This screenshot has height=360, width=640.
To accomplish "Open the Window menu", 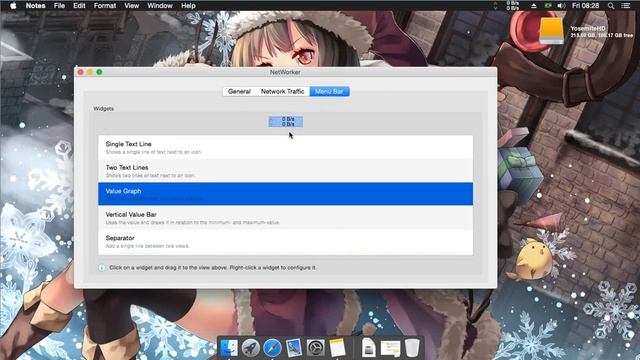I will point(160,6).
